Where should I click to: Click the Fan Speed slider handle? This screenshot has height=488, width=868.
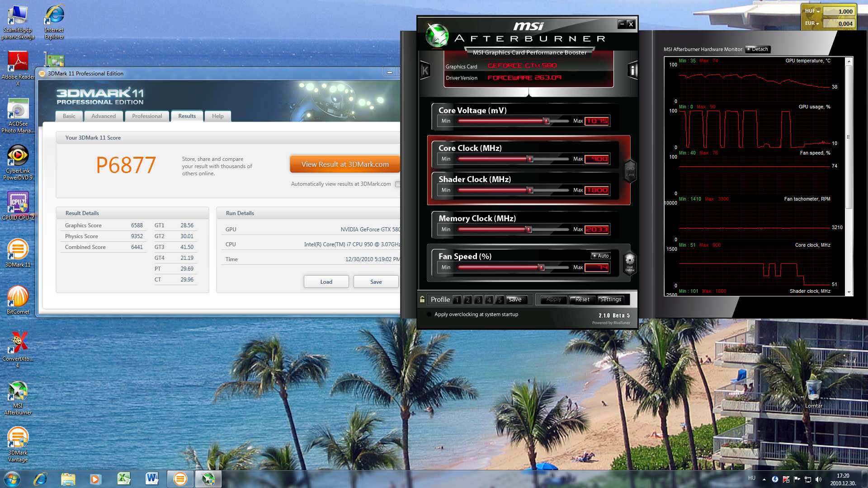(541, 267)
